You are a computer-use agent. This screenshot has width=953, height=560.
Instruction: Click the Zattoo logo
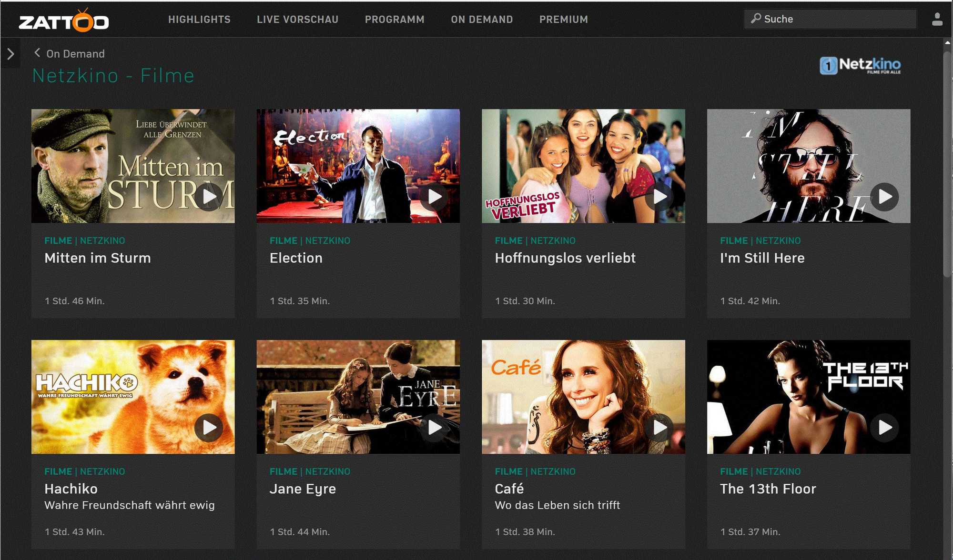point(64,20)
